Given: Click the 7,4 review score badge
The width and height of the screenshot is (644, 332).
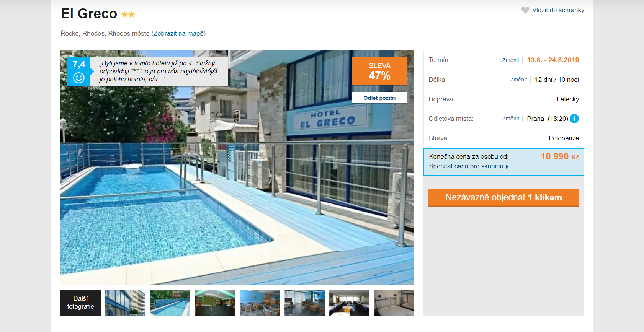Looking at the screenshot, I should point(79,72).
